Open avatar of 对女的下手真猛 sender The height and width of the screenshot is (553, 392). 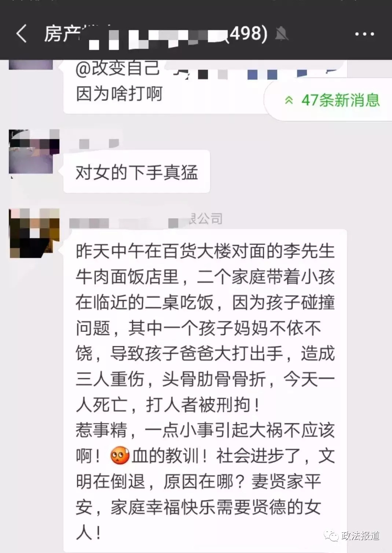[x=34, y=151]
